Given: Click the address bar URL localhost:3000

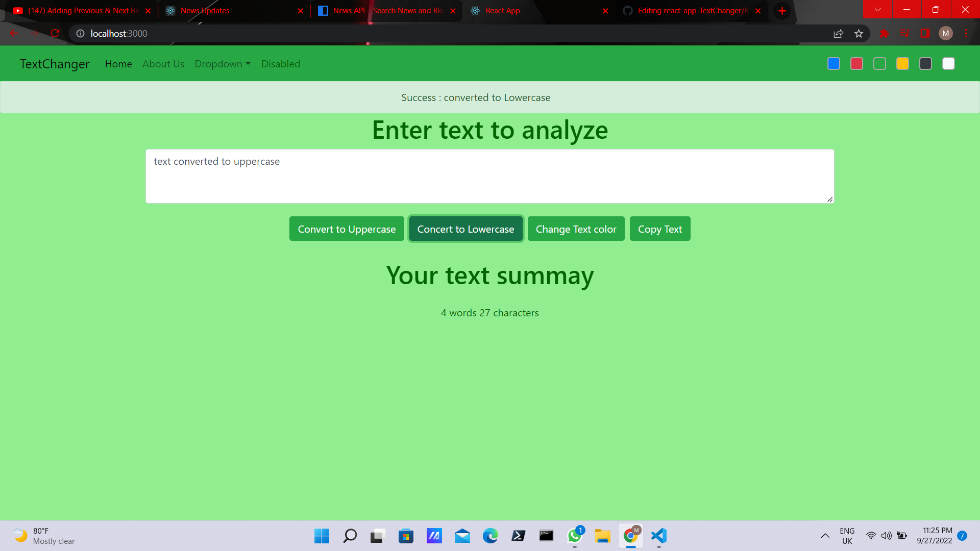Looking at the screenshot, I should pyautogui.click(x=119, y=34).
